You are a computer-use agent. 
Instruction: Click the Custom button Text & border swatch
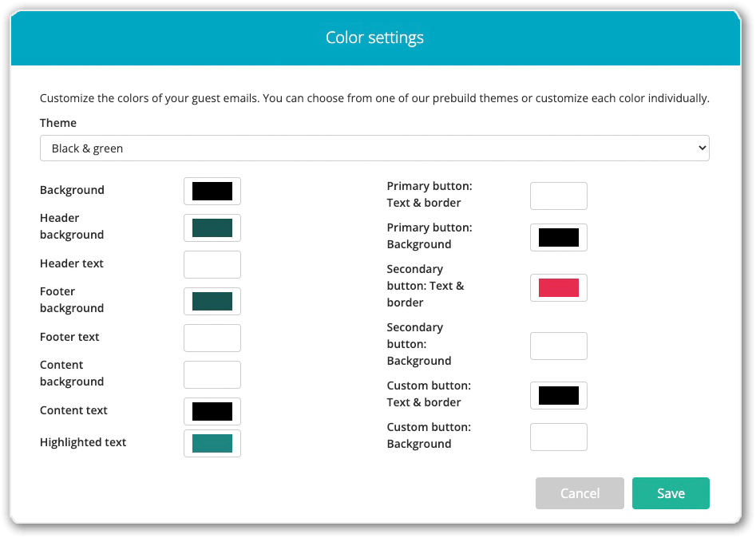point(558,395)
